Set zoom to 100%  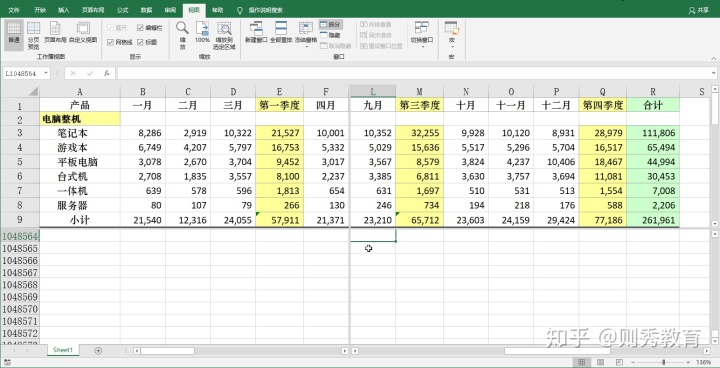click(202, 32)
